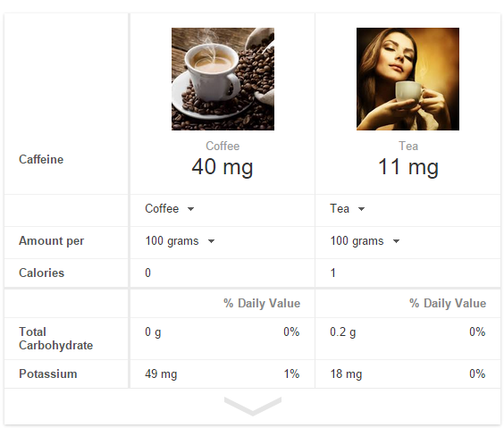504x428 pixels.
Task: Click arrow beside Coffee's 100 grams
Action: pos(211,241)
